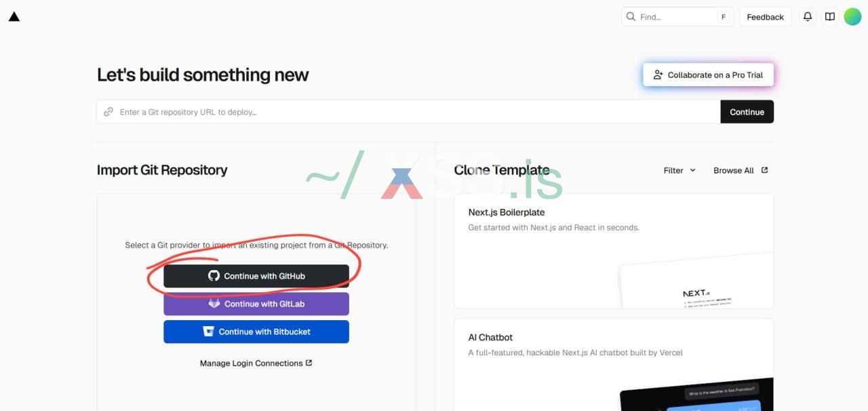
Task: Open the user avatar menu
Action: point(852,17)
